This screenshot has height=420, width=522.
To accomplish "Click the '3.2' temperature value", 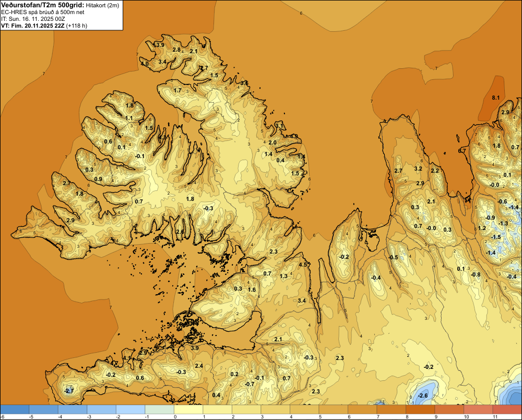I will (x=418, y=169).
